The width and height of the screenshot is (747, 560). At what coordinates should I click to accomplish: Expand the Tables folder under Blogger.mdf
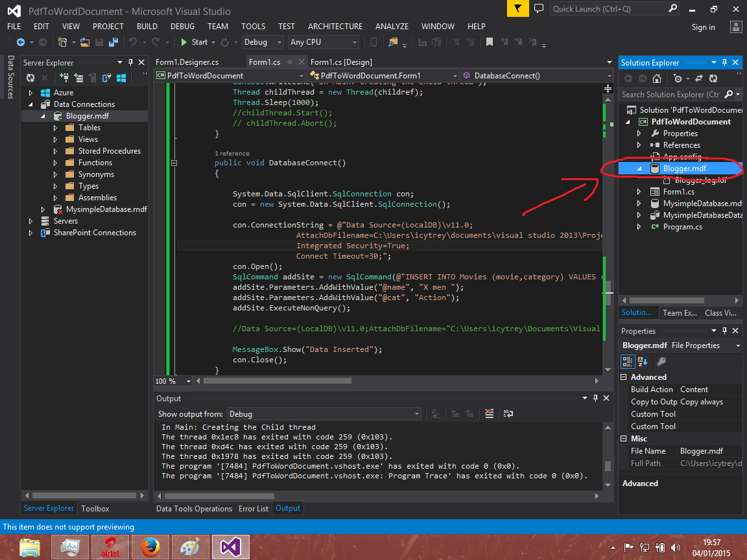click(x=55, y=128)
